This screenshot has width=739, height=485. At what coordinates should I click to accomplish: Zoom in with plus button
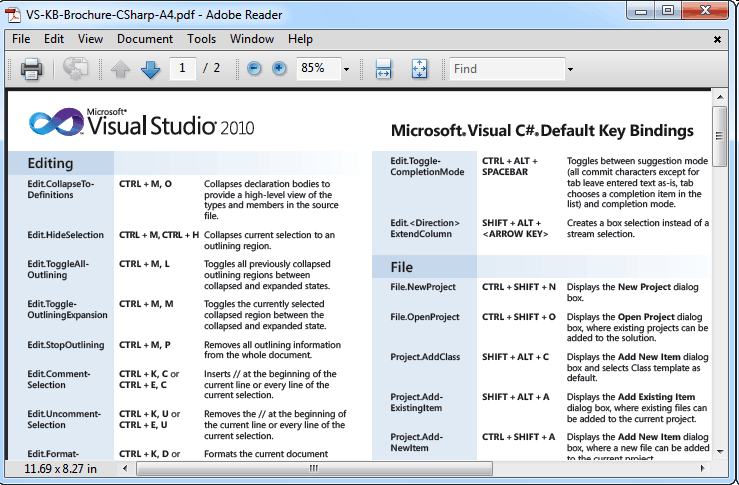279,69
